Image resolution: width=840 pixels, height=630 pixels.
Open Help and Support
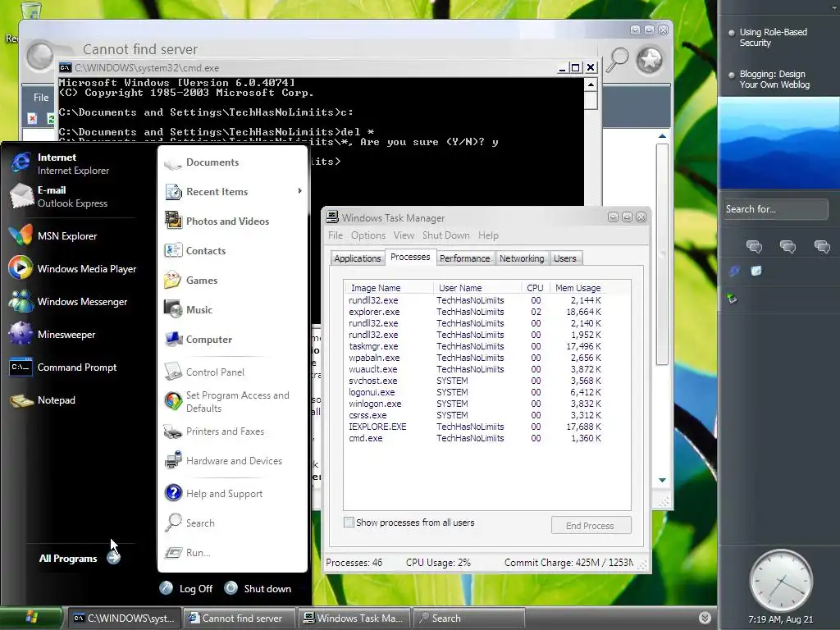pos(213,493)
